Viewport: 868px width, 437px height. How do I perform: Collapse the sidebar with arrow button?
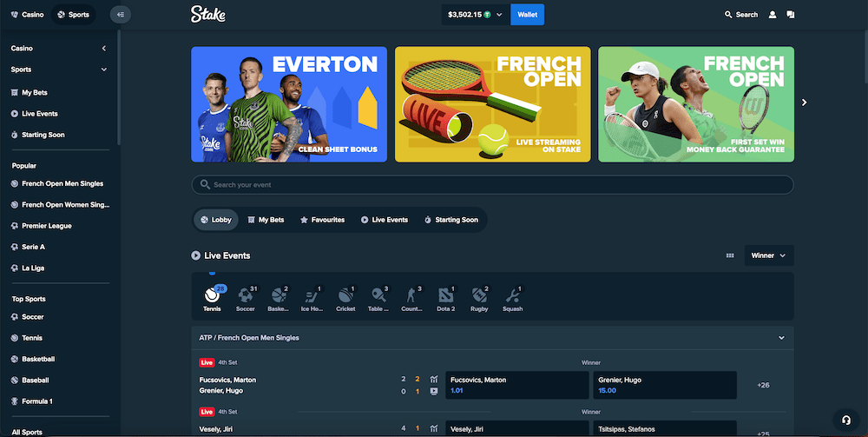pos(120,15)
